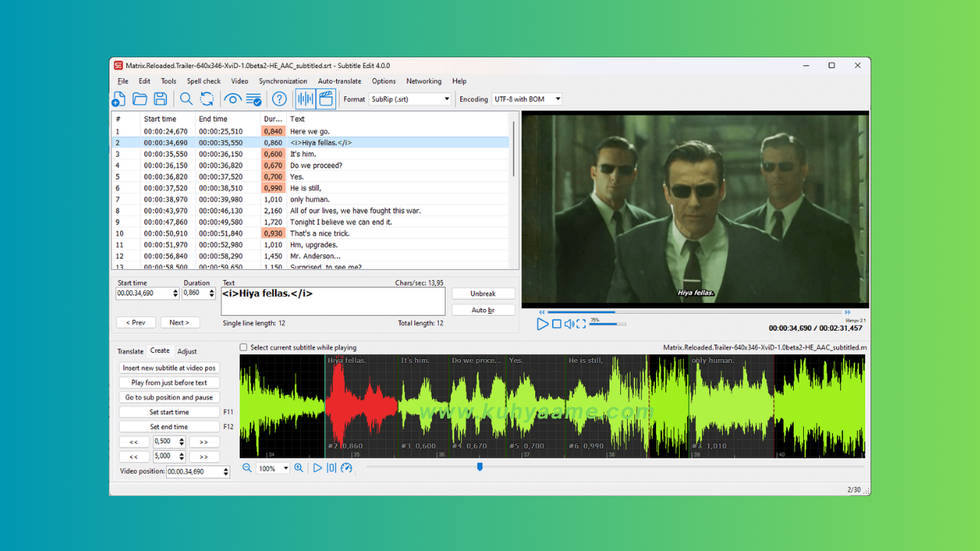Stop video playback with square icon
Image resolution: width=980 pixels, height=551 pixels.
[x=557, y=324]
